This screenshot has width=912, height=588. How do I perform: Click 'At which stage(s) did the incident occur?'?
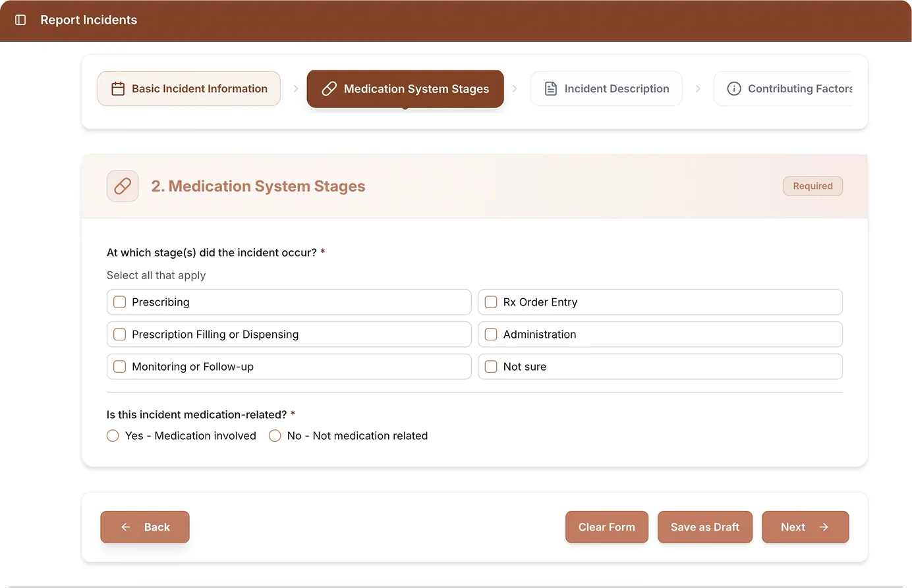[x=212, y=253]
